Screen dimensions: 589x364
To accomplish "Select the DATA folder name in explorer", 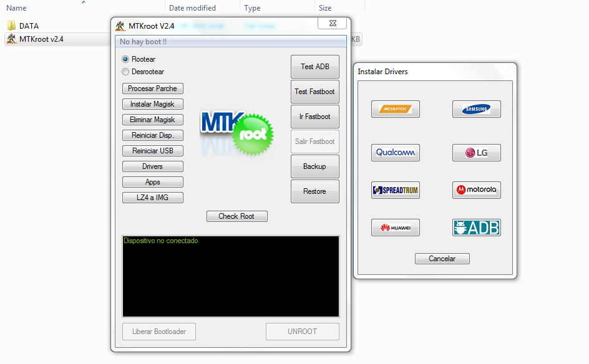I will click(x=29, y=26).
